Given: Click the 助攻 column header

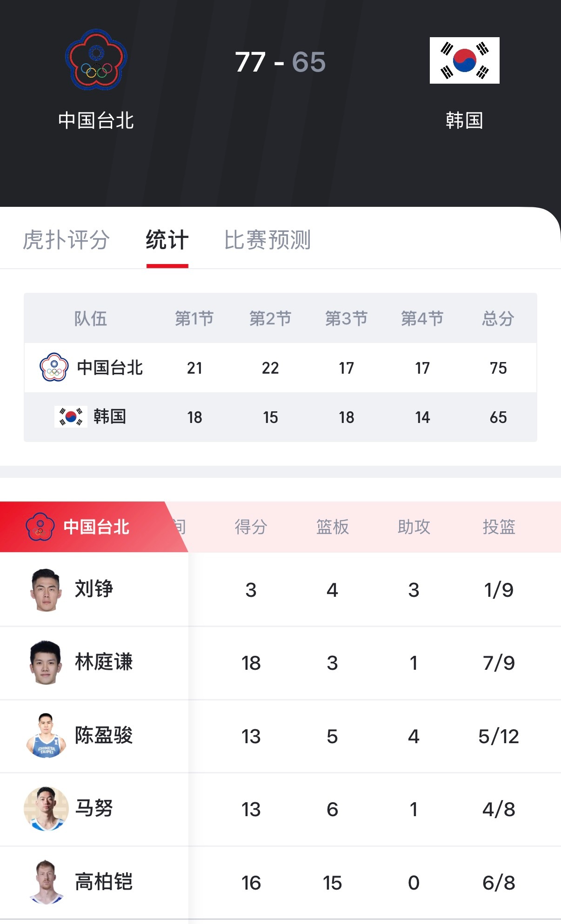Looking at the screenshot, I should (x=414, y=526).
